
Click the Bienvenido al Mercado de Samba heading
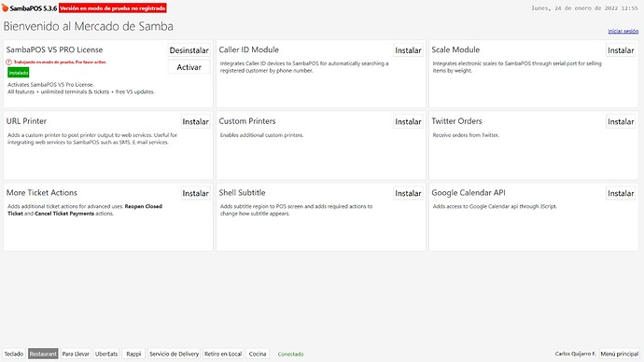89,26
